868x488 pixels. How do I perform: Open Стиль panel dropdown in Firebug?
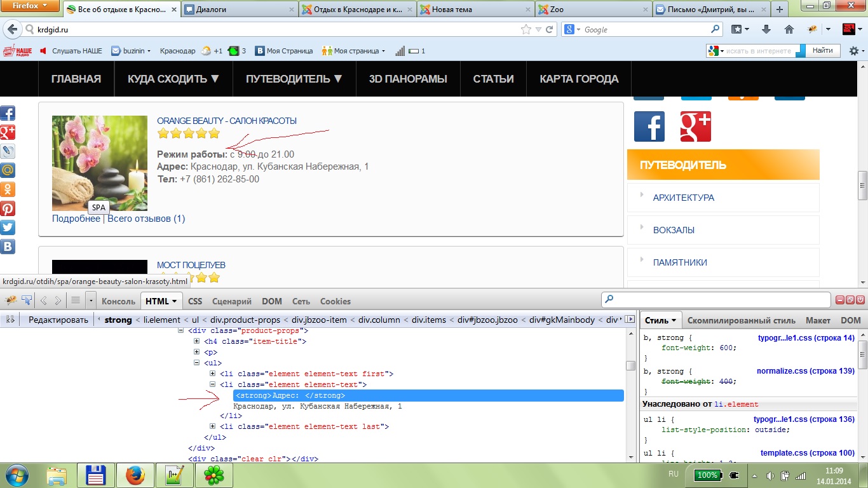point(674,321)
